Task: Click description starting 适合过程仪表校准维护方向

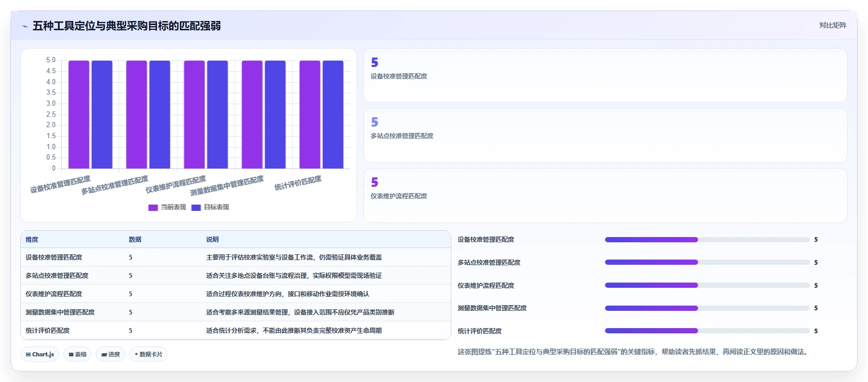Action: tap(288, 294)
